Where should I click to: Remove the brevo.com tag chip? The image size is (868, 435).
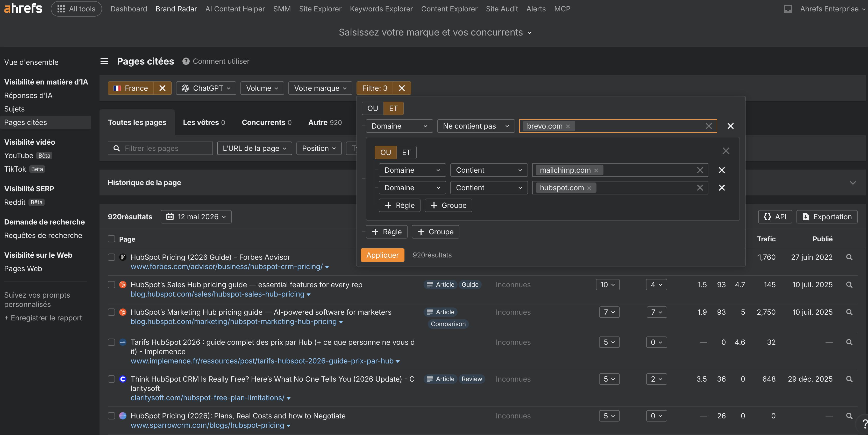click(x=568, y=126)
